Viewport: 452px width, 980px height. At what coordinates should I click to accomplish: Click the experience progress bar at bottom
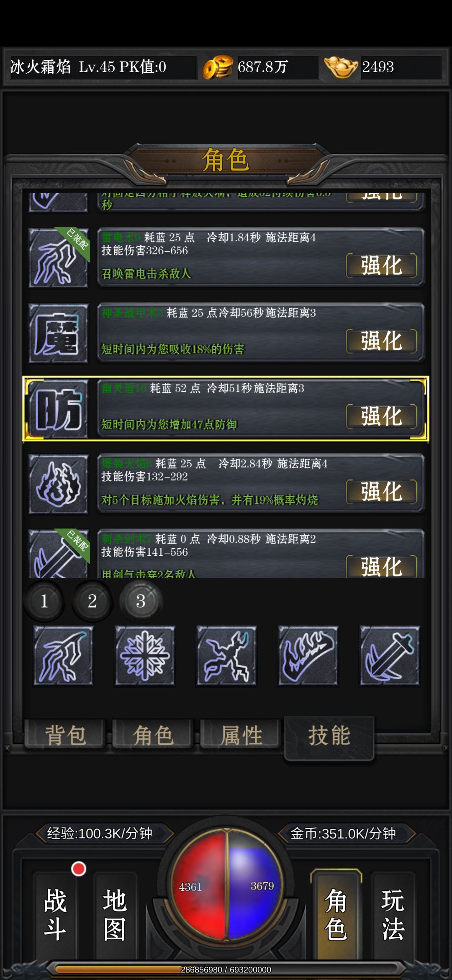tap(226, 970)
